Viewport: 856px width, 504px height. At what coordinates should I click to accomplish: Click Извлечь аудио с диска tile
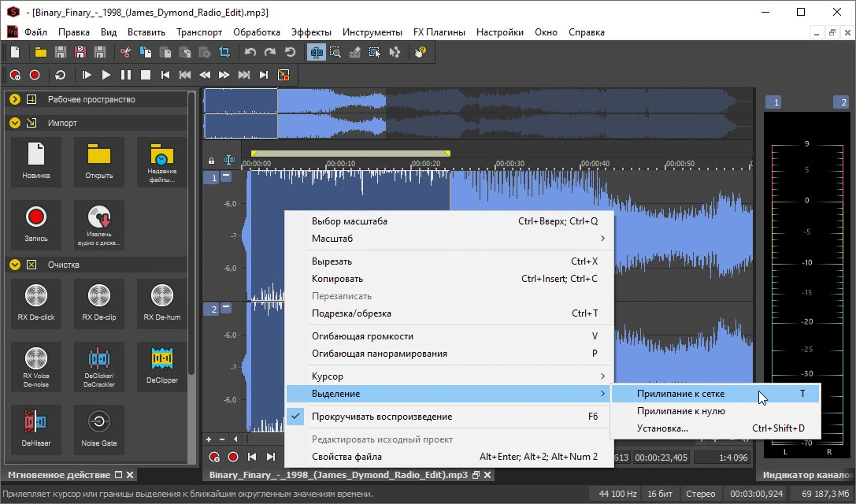(x=98, y=224)
